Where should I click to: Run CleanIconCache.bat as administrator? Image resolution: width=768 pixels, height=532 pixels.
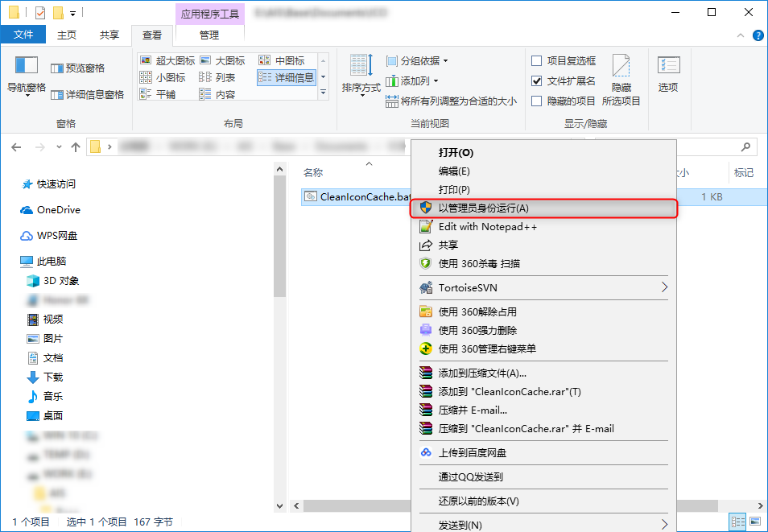click(484, 208)
